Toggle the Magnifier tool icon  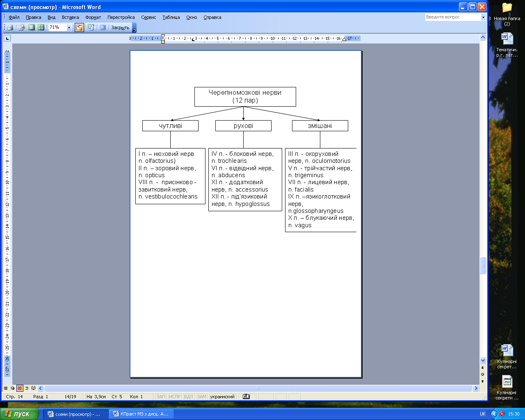click(x=22, y=27)
